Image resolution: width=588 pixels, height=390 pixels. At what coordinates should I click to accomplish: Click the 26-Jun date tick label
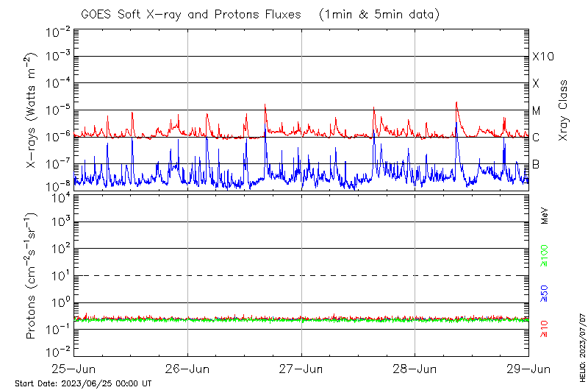[x=187, y=369]
